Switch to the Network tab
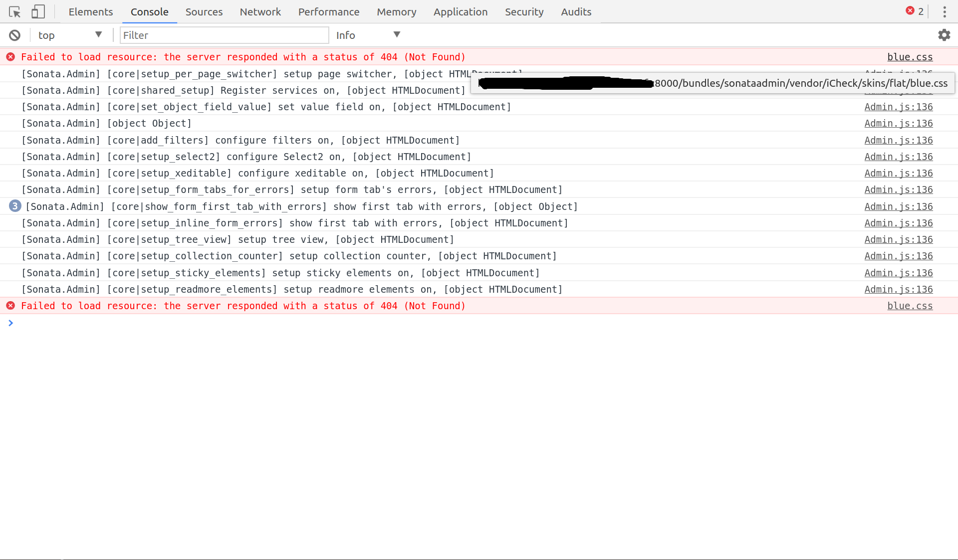This screenshot has width=958, height=560. click(260, 11)
